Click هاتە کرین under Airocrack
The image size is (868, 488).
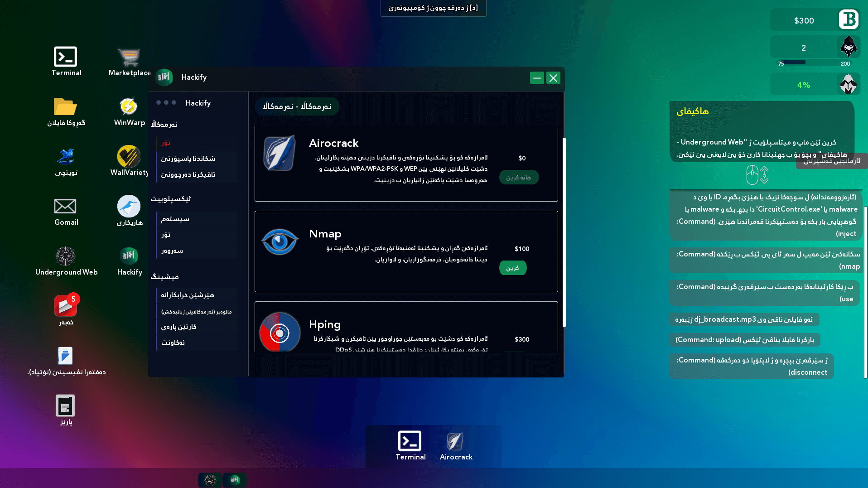519,177
